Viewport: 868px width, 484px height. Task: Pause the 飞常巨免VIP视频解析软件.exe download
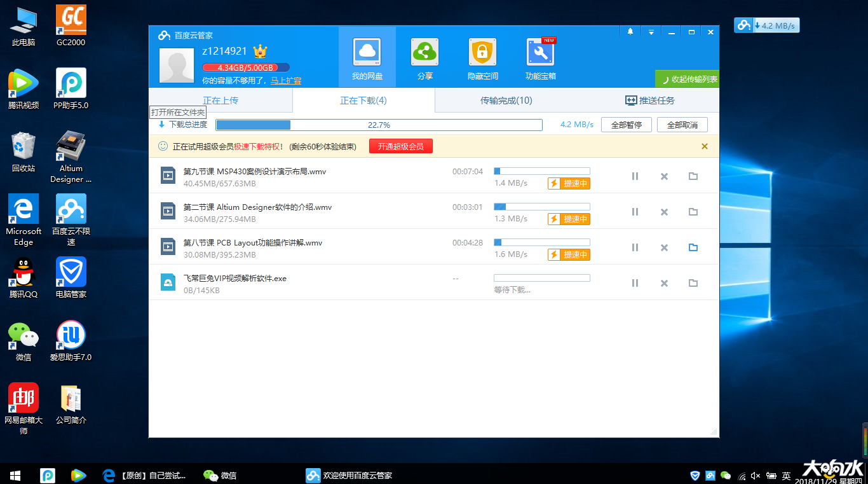click(x=635, y=283)
